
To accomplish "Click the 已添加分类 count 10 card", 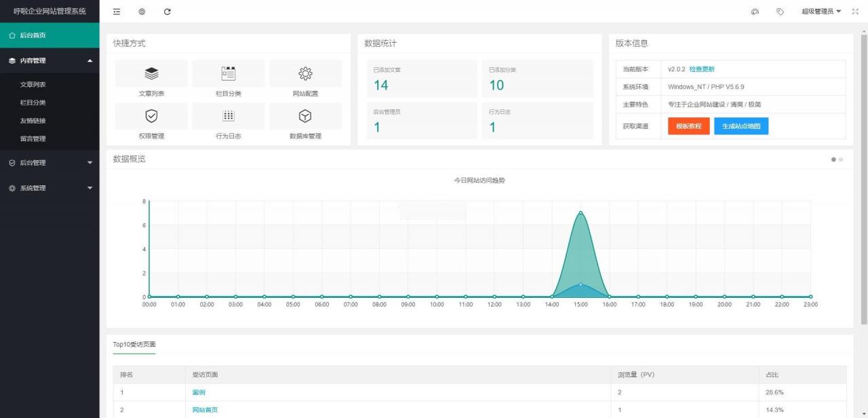I will [537, 79].
